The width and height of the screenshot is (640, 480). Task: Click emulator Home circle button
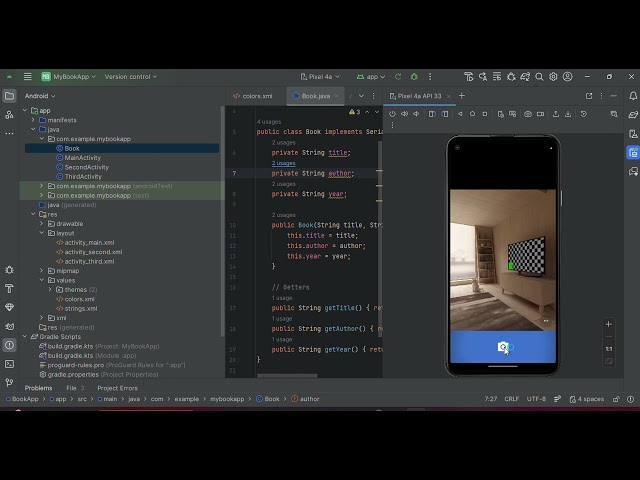point(472,114)
